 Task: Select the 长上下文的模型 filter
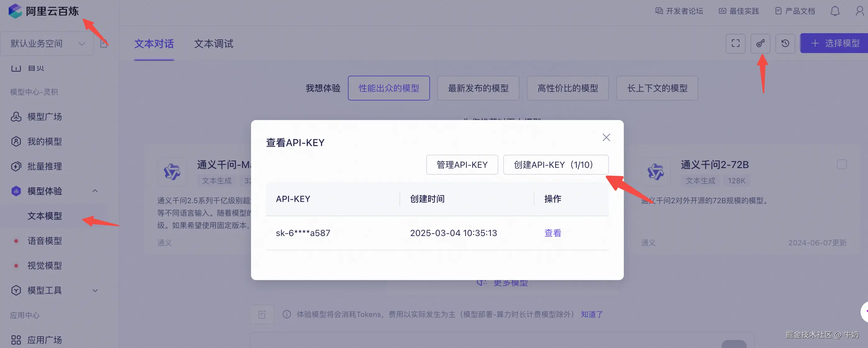tap(657, 88)
